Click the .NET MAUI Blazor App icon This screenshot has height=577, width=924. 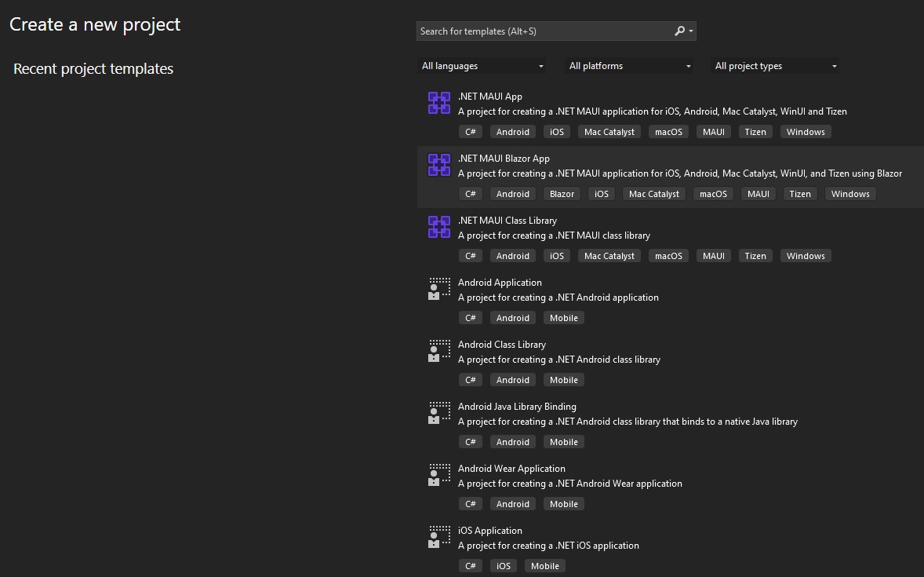[439, 165]
